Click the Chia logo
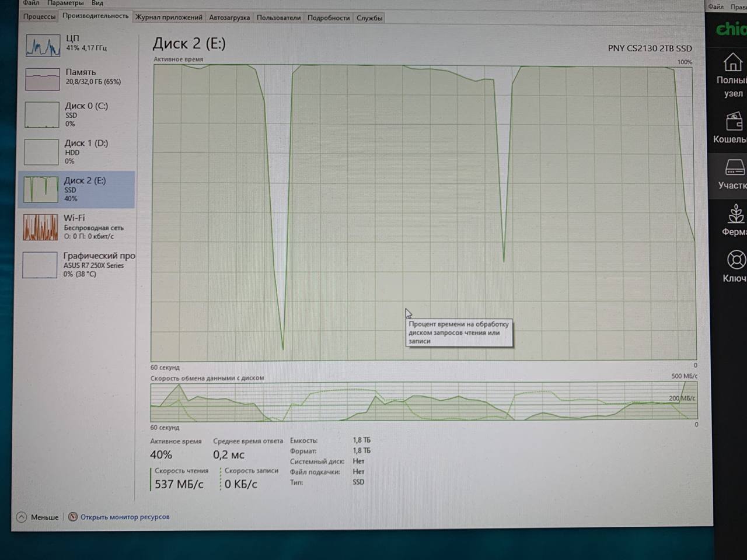Image resolution: width=747 pixels, height=560 pixels. point(732,28)
